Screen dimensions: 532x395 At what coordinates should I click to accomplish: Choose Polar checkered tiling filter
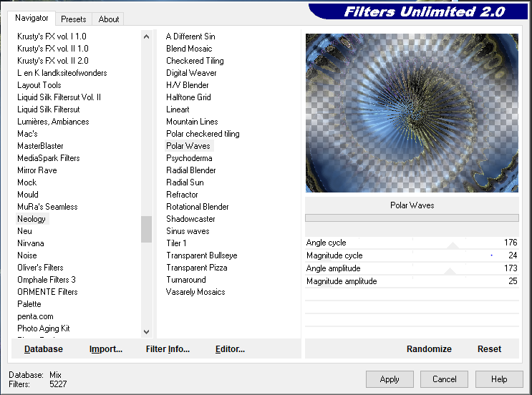203,134
